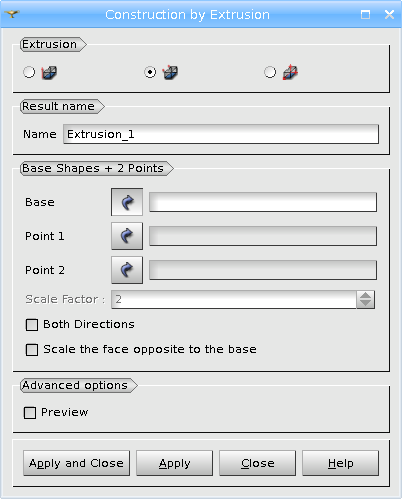Screen dimensions: 402x499
Task: Choose the first Extrusion radio button
Action: coord(29,72)
